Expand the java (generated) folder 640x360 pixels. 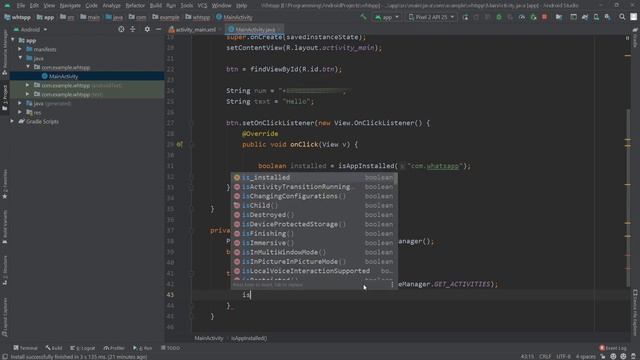pos(20,103)
